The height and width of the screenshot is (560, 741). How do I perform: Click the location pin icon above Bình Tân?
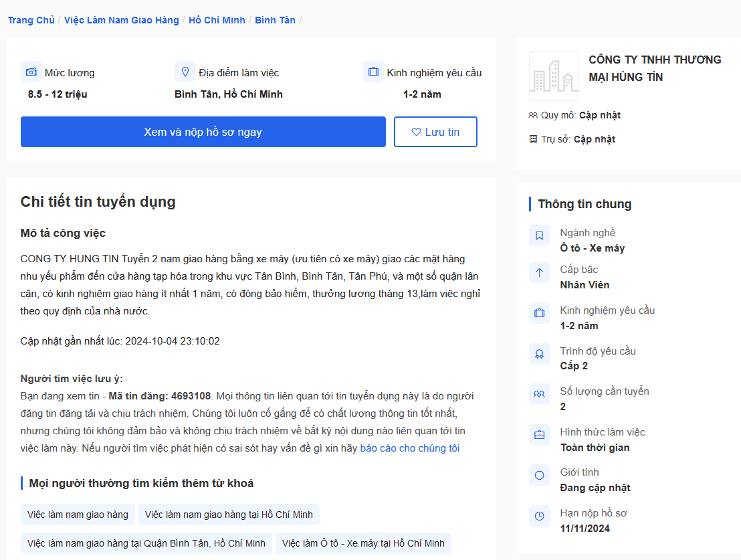coord(186,71)
